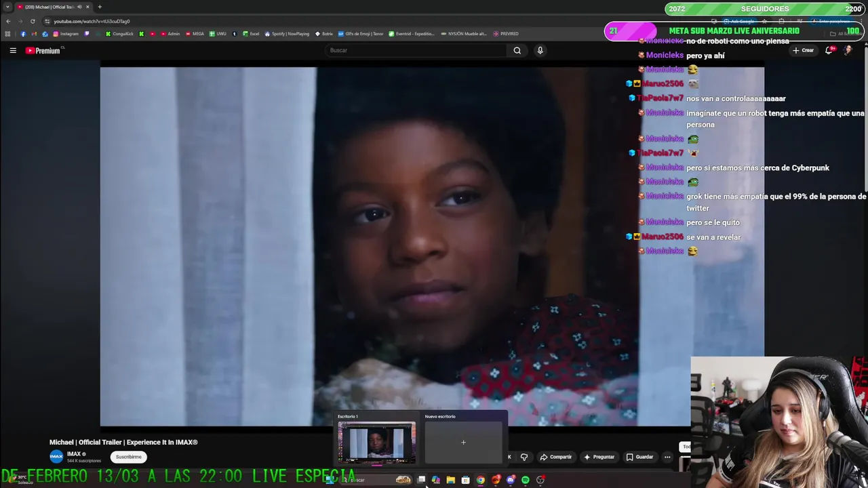Image resolution: width=868 pixels, height=488 pixels.
Task: Open the Excel bookmark
Action: [x=251, y=34]
